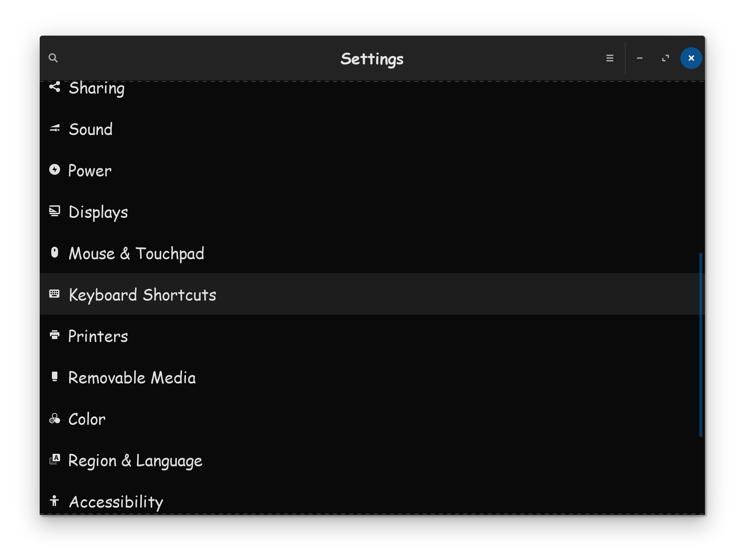Select the Mouse & Touchpad entry
This screenshot has height=560, width=746.
click(136, 253)
